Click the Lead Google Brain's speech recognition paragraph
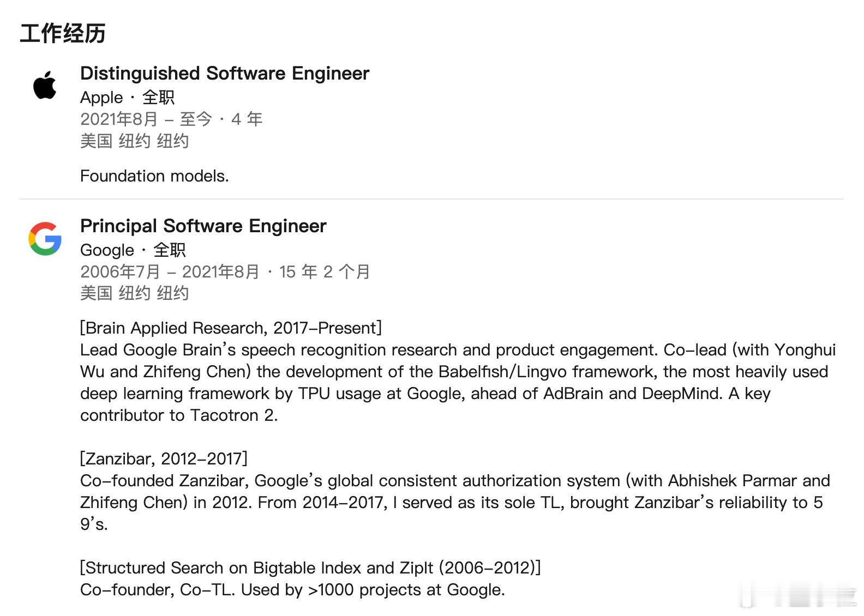Viewport: 864px width, 616px height. (458, 382)
